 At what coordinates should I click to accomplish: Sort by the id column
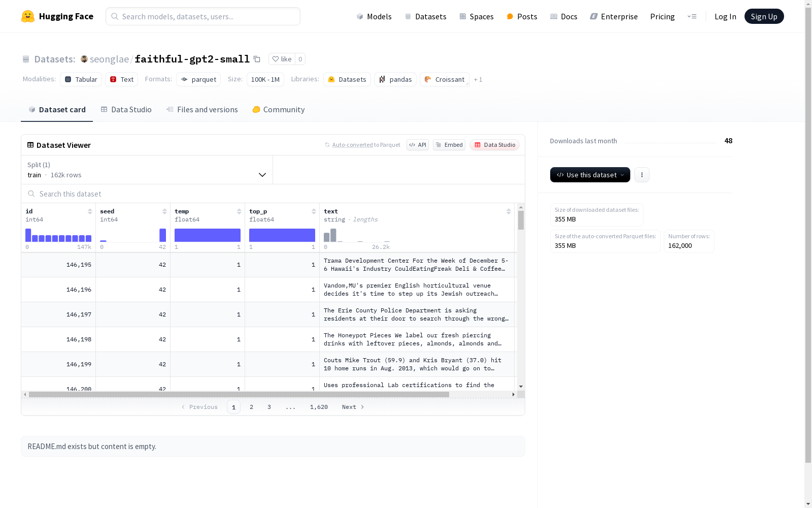point(90,211)
